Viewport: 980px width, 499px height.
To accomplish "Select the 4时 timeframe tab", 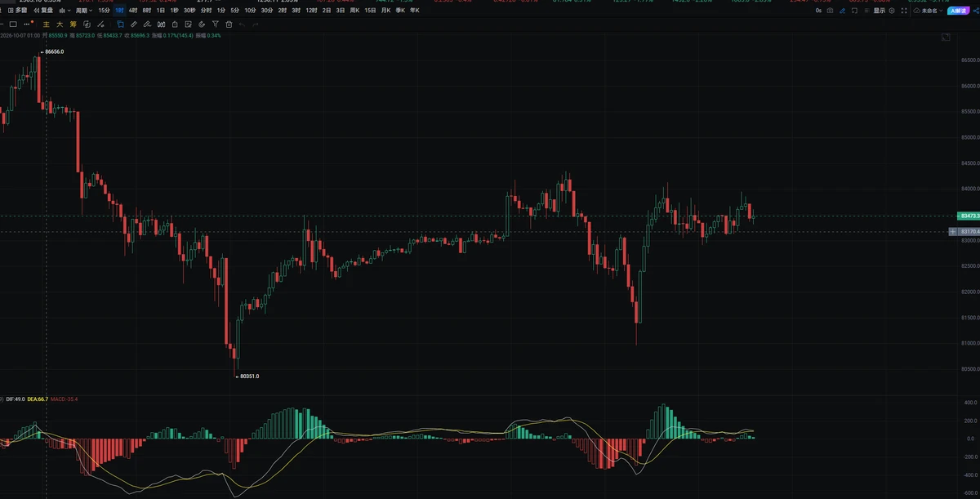I will coord(133,11).
